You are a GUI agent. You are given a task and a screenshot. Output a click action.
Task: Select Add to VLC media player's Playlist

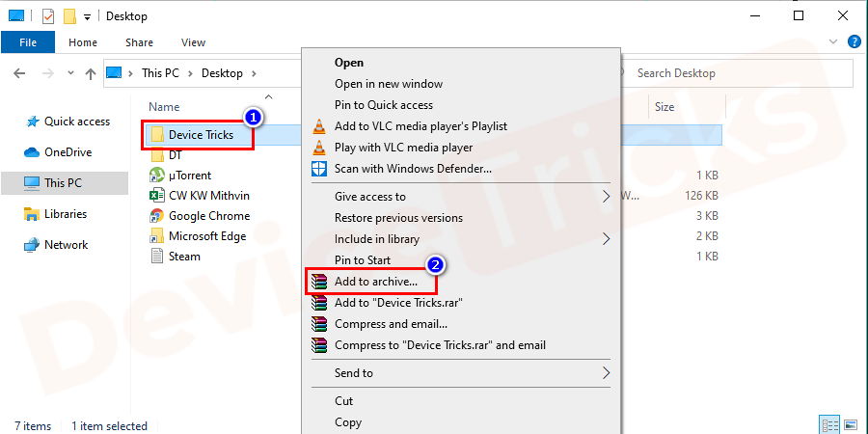420,126
